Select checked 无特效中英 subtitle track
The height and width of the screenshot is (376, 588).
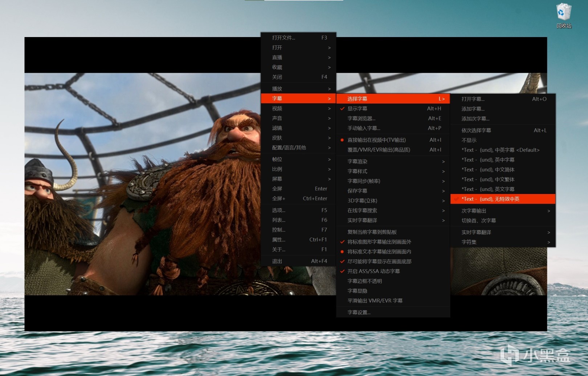[x=503, y=199]
